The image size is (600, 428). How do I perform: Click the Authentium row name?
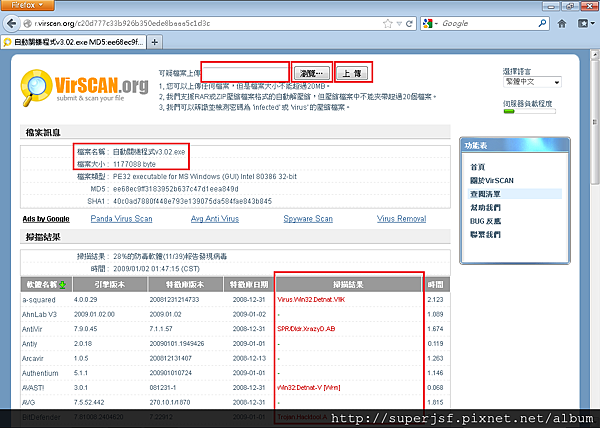pyautogui.click(x=40, y=373)
